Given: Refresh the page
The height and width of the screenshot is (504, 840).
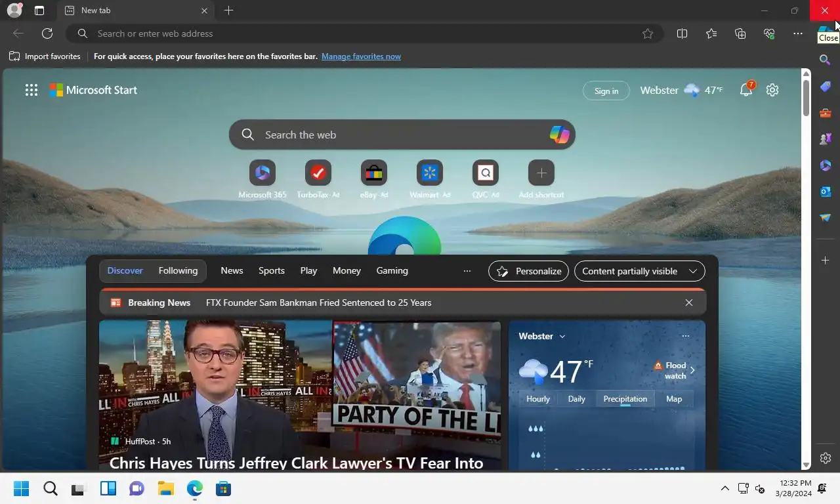Looking at the screenshot, I should pos(47,33).
